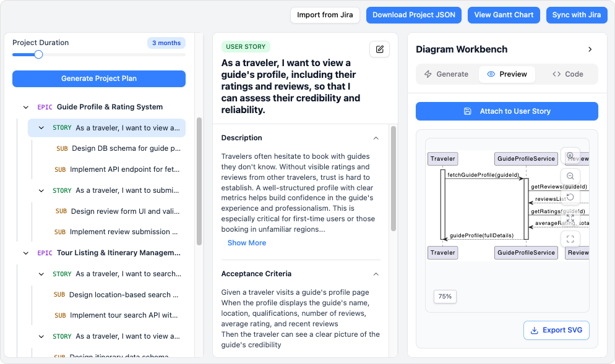Viewport: 615px width, 364px height.
Task: Collapse the Guide Profile & Rating System epic
Action: coord(26,107)
